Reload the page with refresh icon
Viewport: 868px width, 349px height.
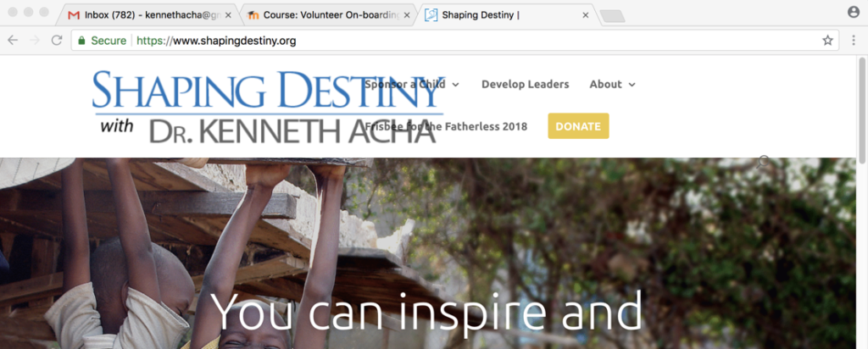coord(57,41)
